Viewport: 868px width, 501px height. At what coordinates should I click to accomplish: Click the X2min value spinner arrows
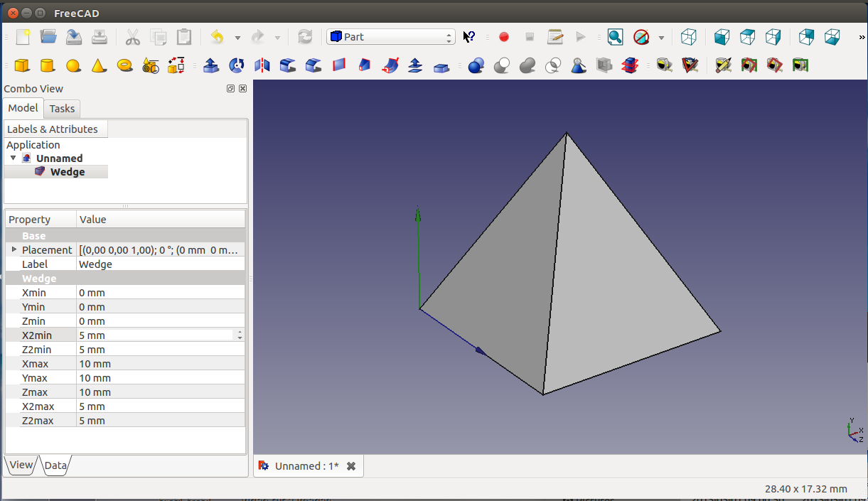click(x=240, y=335)
